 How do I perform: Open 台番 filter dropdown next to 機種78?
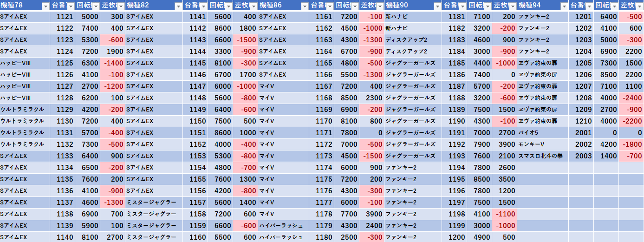coord(71,6)
